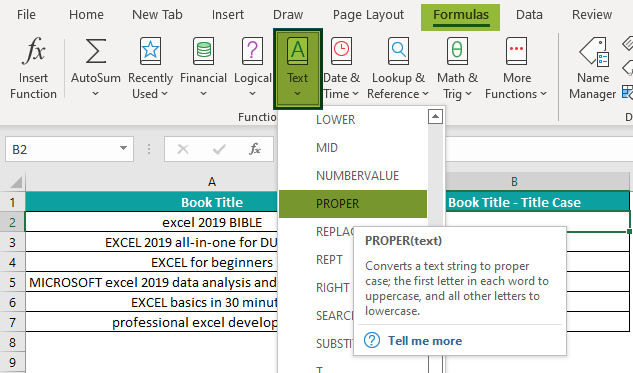Switch to the Page Layout tab

point(368,15)
